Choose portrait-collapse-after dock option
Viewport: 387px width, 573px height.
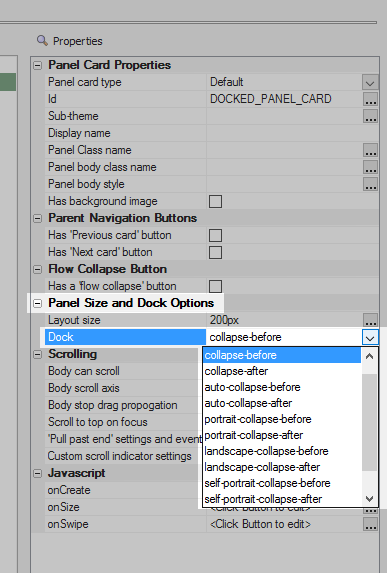(x=282, y=435)
